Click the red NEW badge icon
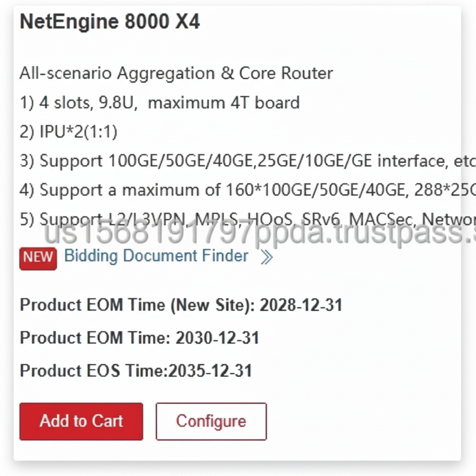476x476 pixels. 38,256
